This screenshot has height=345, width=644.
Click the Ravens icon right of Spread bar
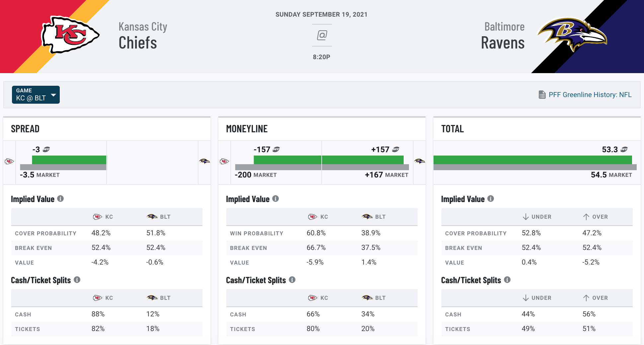[204, 161]
